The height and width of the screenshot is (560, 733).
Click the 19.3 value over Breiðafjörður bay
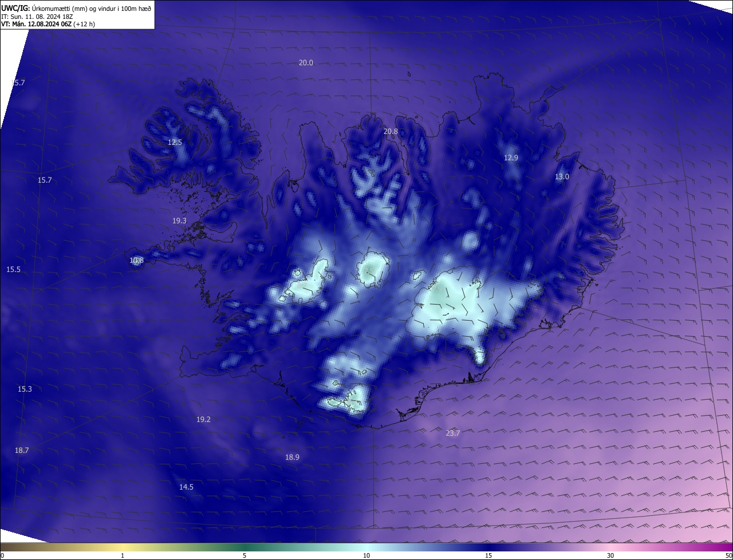[x=179, y=220]
